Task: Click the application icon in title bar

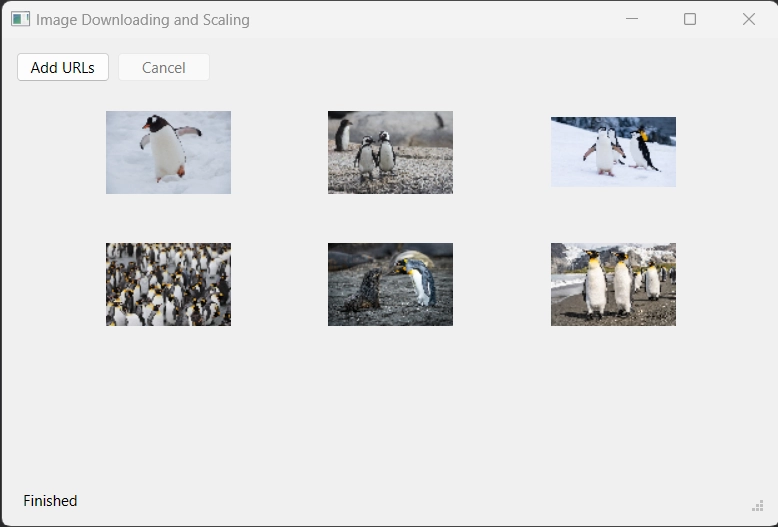Action: (x=20, y=19)
